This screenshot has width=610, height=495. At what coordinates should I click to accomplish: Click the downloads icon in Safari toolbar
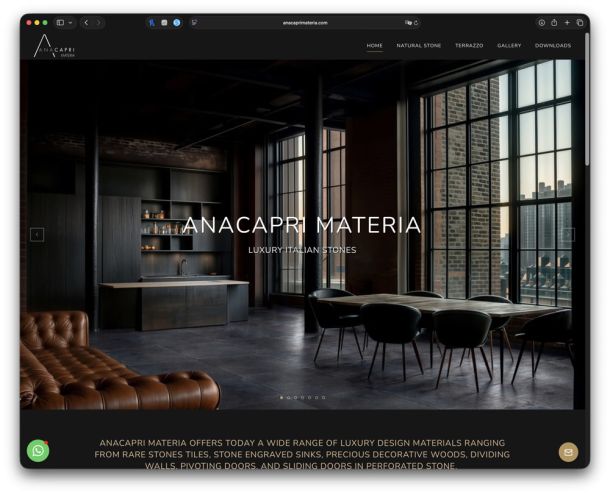tap(541, 22)
